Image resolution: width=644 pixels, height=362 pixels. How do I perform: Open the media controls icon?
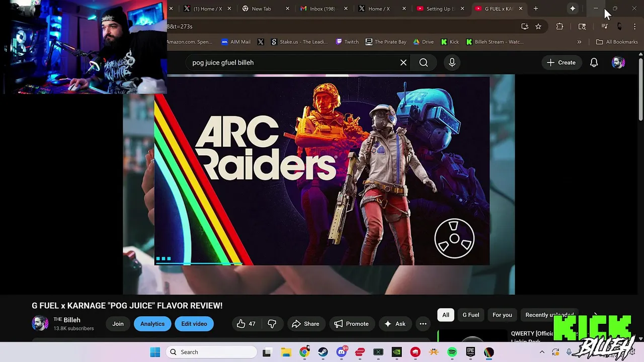pyautogui.click(x=604, y=27)
